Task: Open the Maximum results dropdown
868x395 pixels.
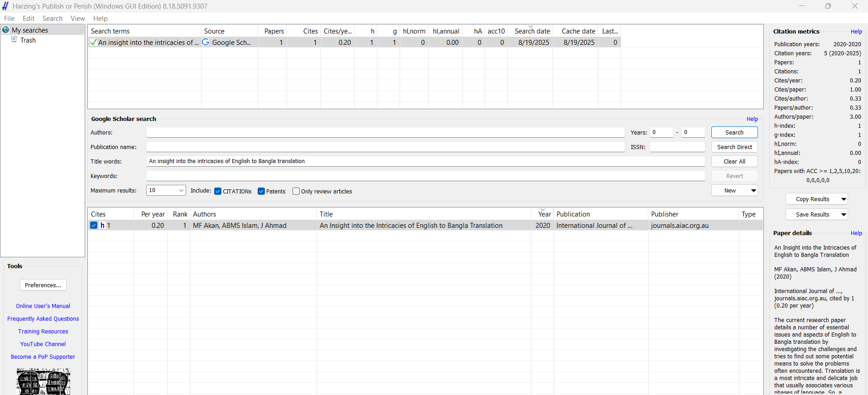Action: (166, 190)
